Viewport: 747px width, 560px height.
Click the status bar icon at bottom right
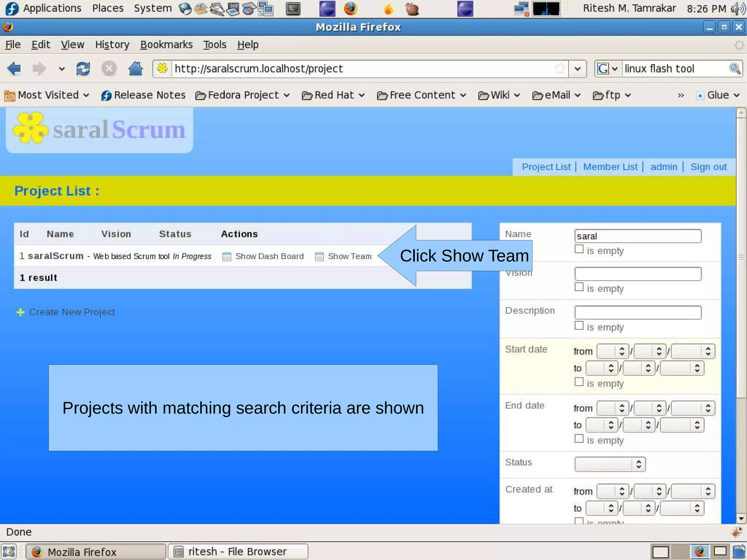[736, 532]
